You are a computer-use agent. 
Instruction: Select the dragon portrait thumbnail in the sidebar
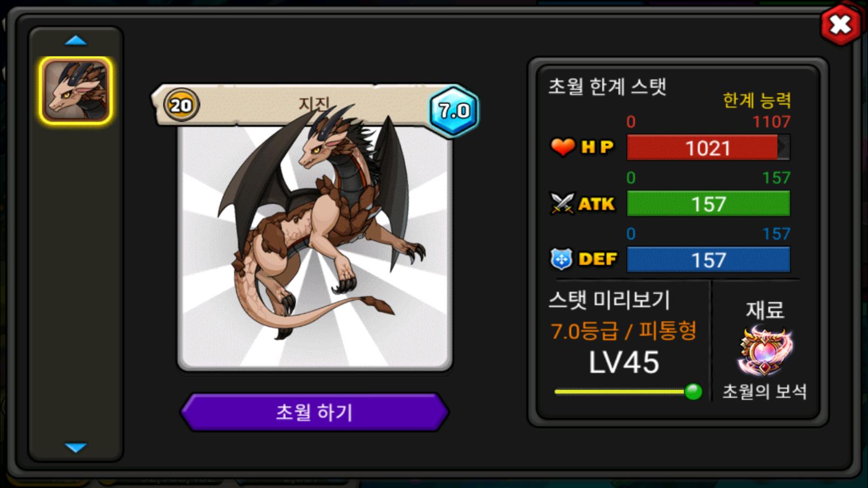pos(76,91)
